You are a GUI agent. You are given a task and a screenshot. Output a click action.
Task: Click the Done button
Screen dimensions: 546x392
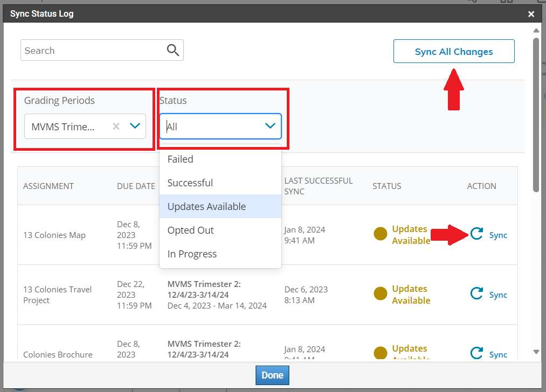pos(272,375)
